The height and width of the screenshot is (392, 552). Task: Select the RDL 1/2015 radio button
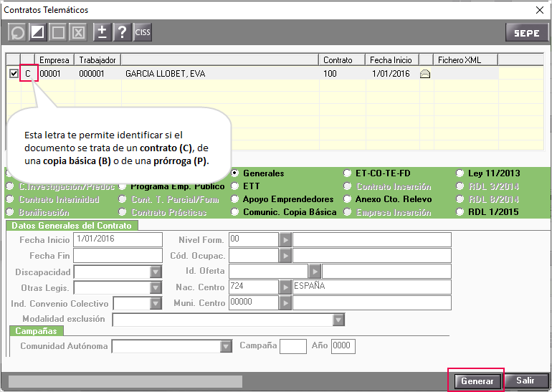(x=460, y=212)
